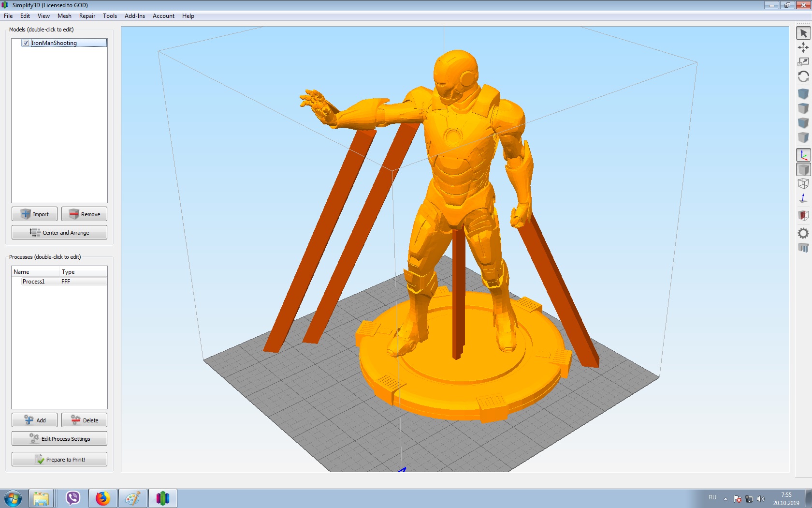Activate the scale models tool
The width and height of the screenshot is (812, 508).
click(x=803, y=62)
